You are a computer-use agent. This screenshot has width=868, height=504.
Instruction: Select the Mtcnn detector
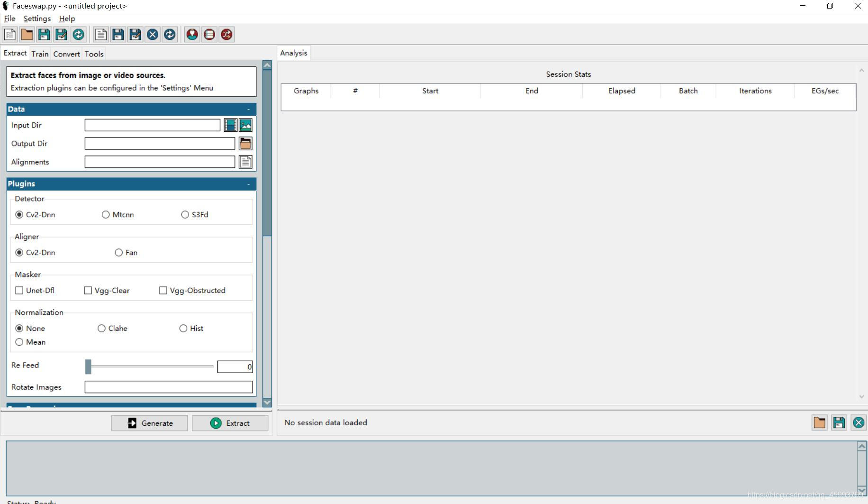(118, 215)
